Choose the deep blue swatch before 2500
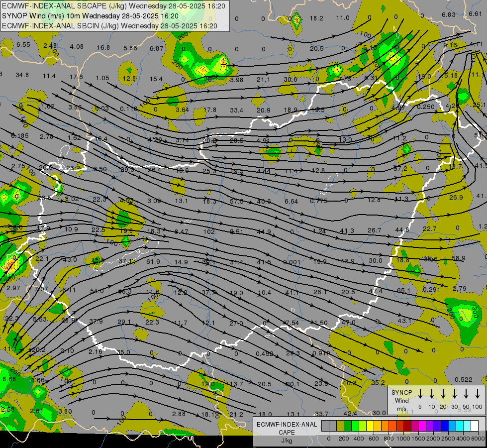 [445, 426]
